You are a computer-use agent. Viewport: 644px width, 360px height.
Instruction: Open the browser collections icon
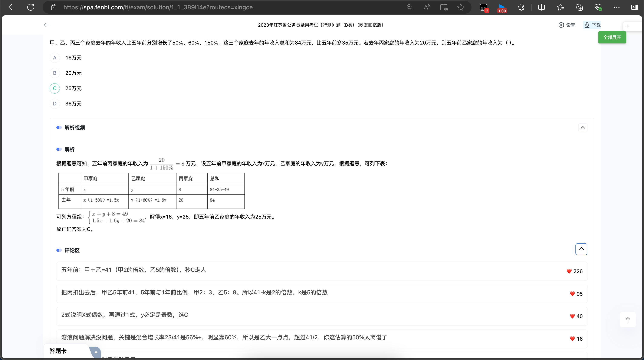(579, 7)
